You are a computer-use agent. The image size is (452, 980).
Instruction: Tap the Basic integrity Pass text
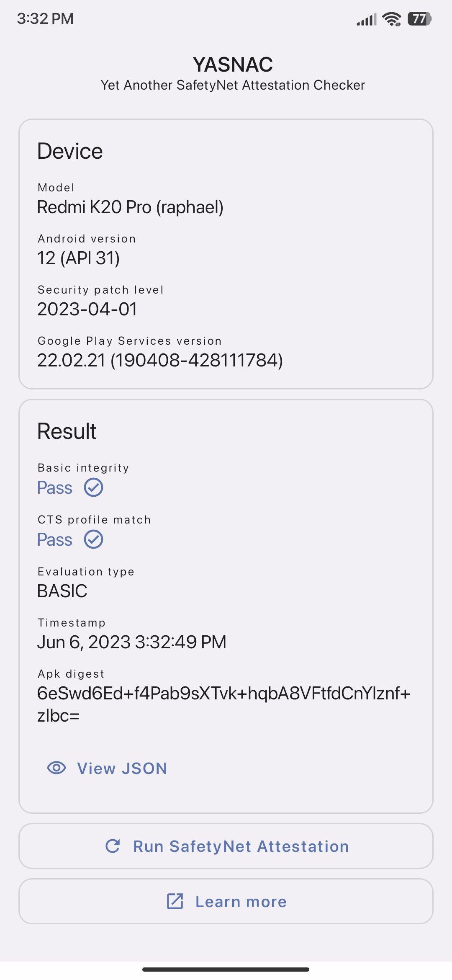54,487
